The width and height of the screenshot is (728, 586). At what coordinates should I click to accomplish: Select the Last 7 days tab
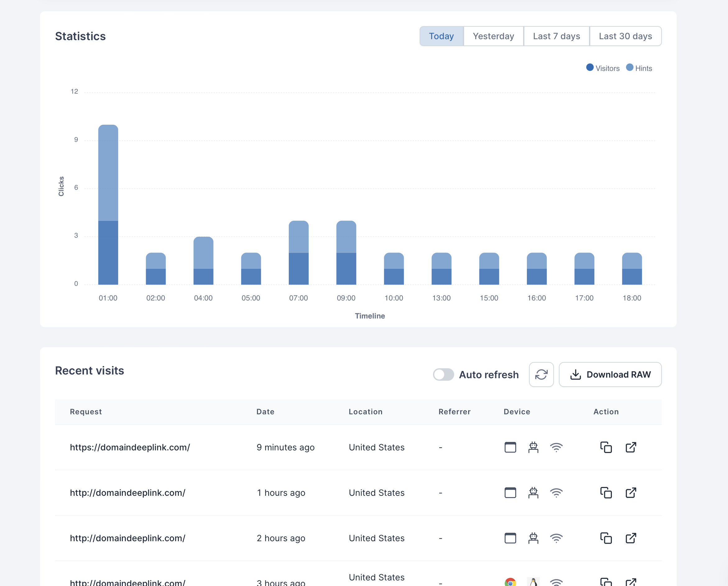[x=556, y=36]
